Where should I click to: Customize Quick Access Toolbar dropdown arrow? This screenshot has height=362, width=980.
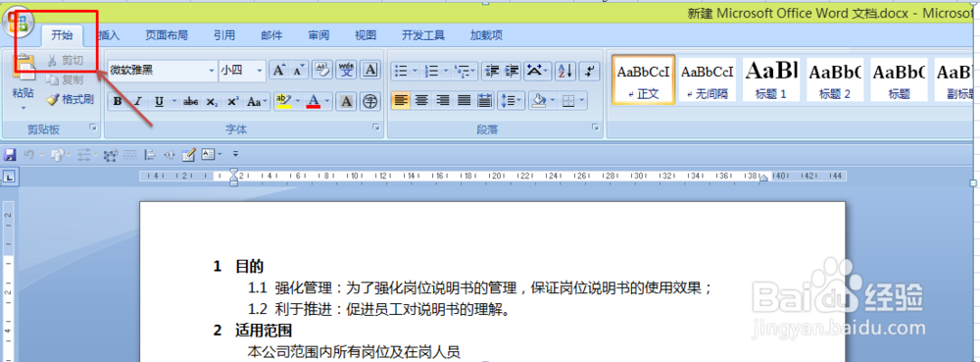click(x=235, y=154)
